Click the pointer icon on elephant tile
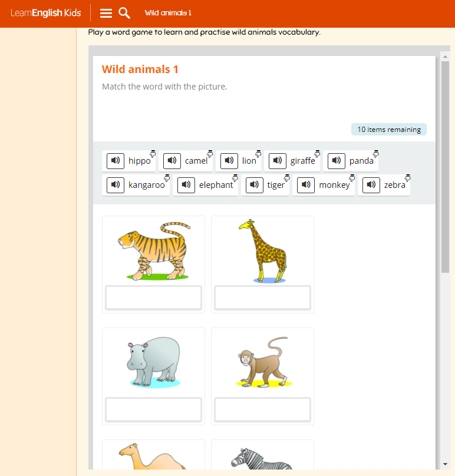 tap(235, 178)
